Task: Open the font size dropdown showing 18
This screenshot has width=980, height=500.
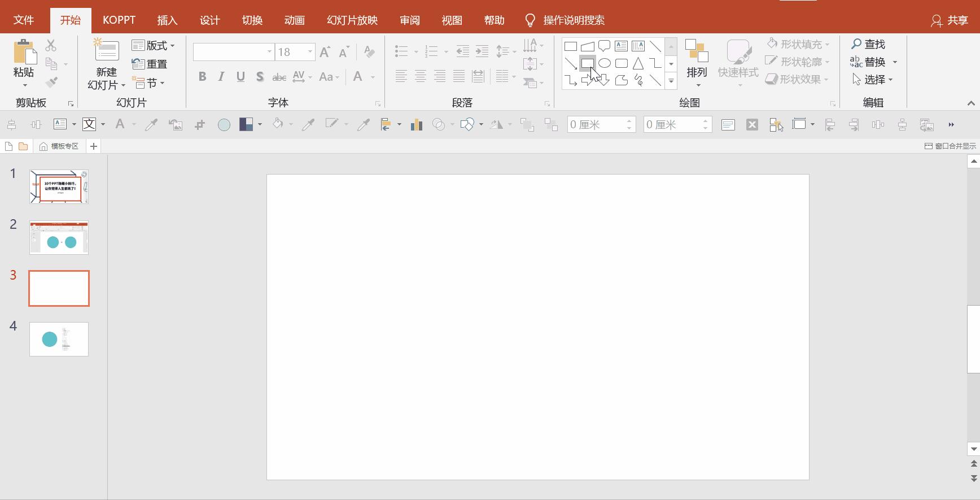Action: pos(310,52)
